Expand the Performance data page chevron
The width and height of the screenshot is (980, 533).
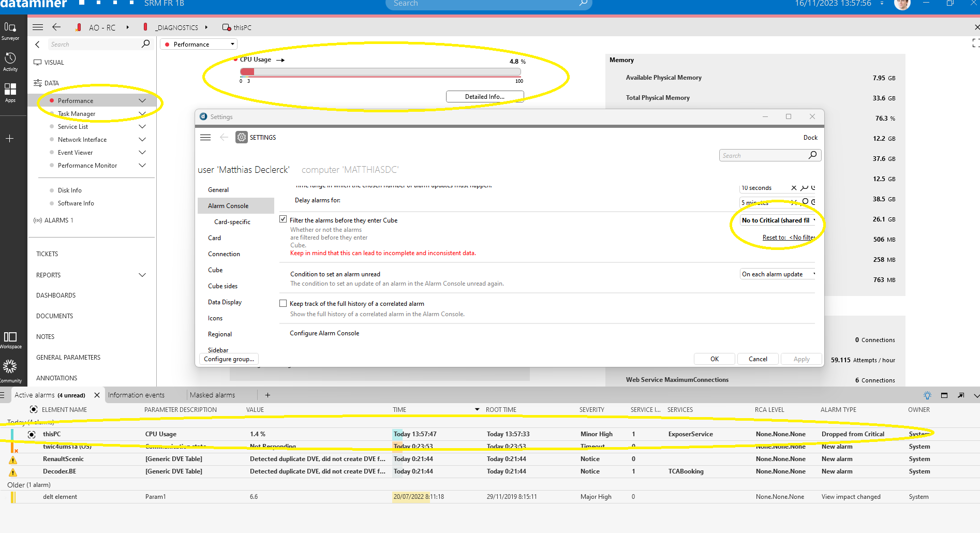pyautogui.click(x=142, y=100)
